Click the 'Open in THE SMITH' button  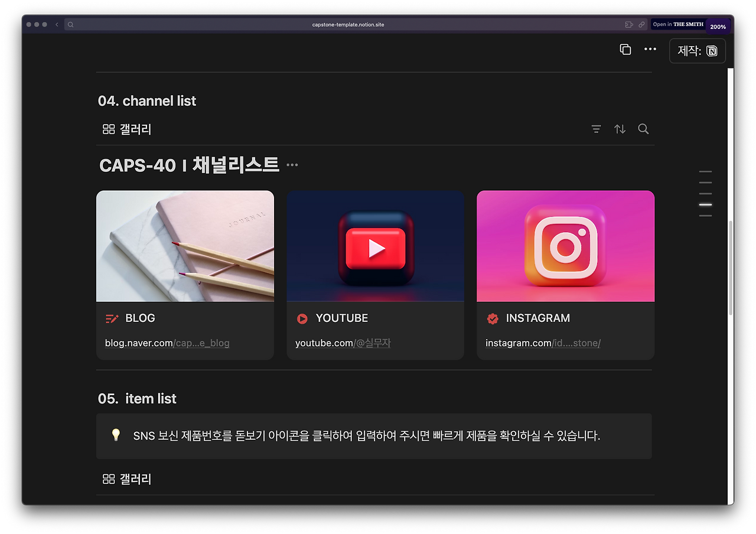[x=678, y=25]
